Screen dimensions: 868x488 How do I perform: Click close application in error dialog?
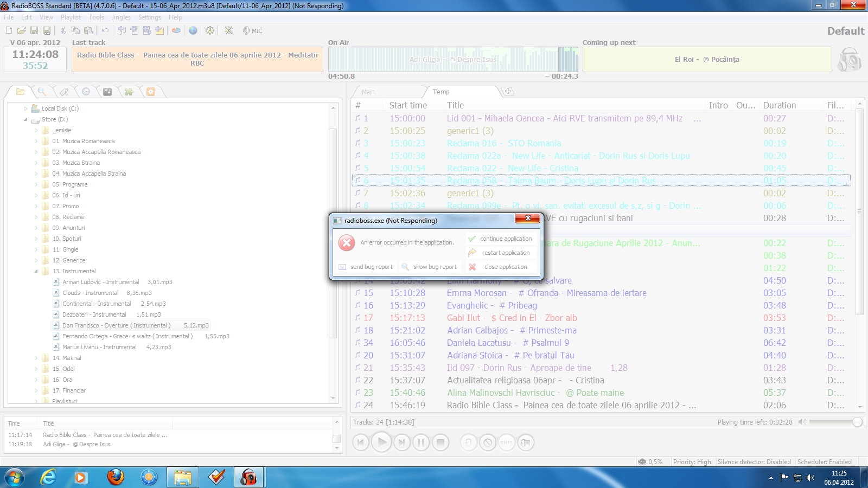[x=501, y=267]
